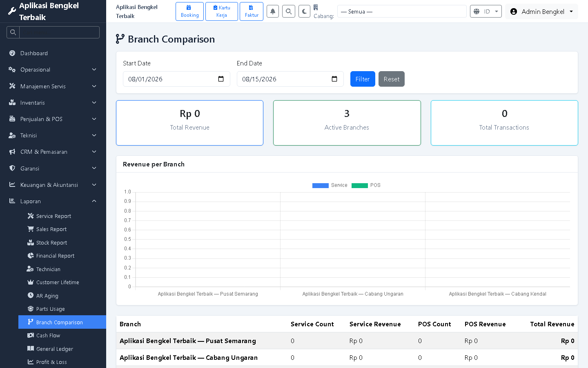This screenshot has height=368, width=588.
Task: Click the Total Transactions summary card
Action: pyautogui.click(x=504, y=123)
